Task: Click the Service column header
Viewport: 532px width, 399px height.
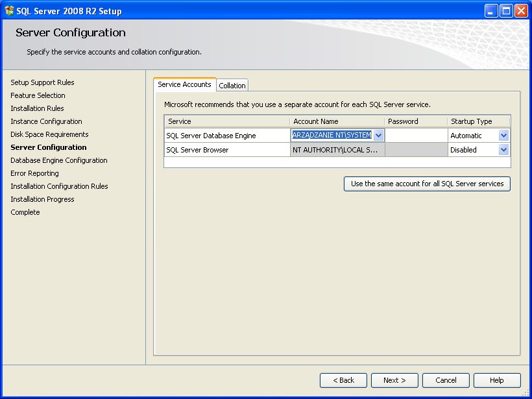Action: (x=227, y=121)
